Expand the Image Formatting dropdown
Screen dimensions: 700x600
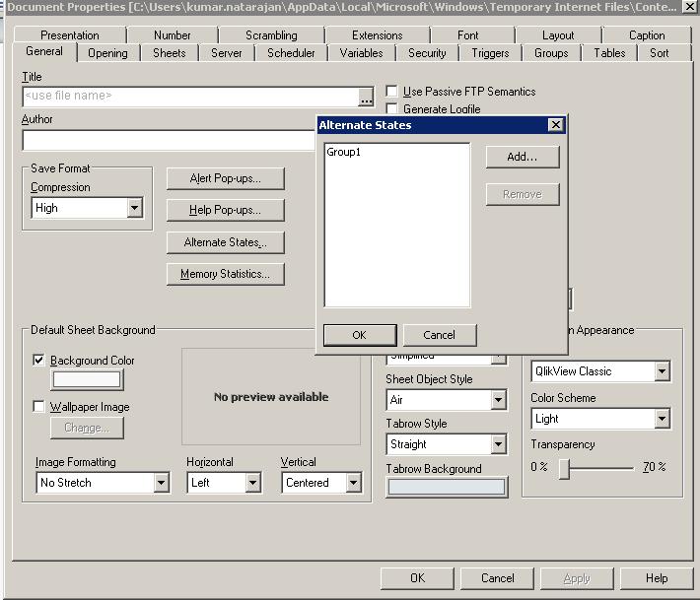161,483
